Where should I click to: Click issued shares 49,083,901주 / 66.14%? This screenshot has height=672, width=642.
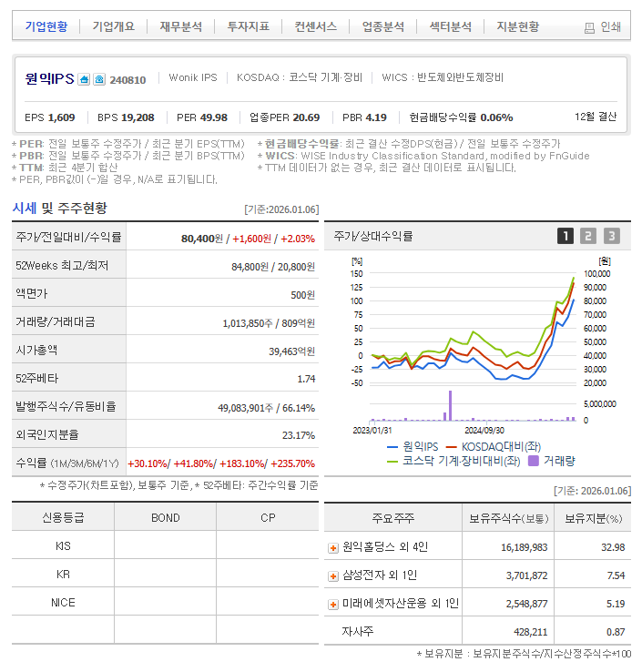[x=266, y=408]
